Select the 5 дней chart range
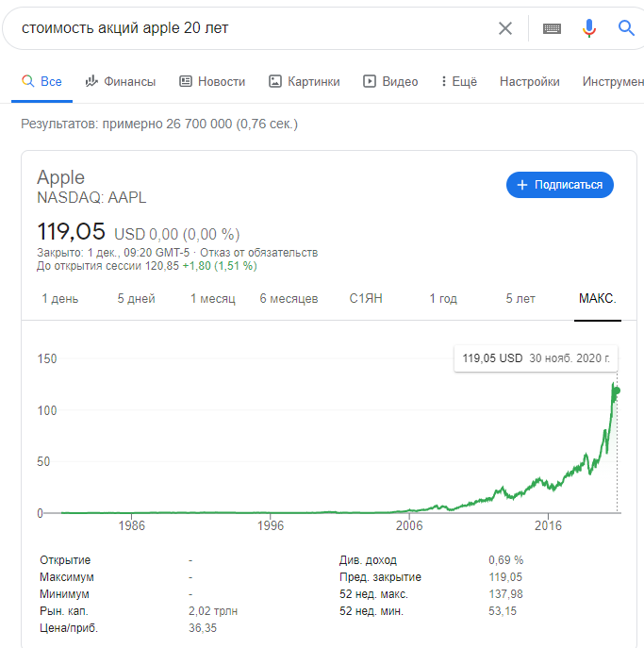 [136, 299]
